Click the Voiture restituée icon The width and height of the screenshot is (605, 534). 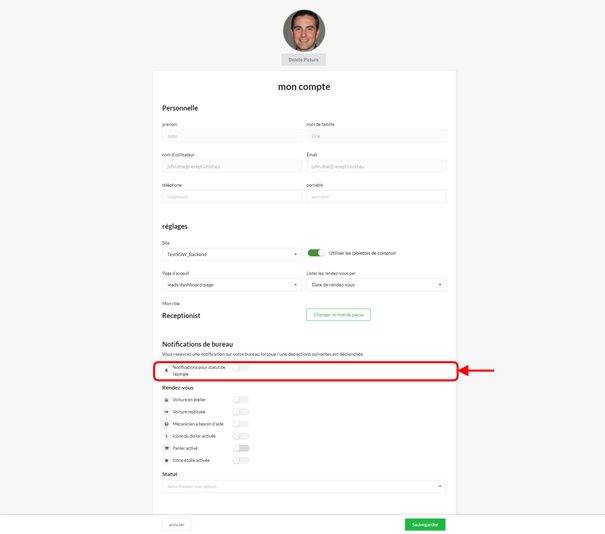pyautogui.click(x=166, y=412)
